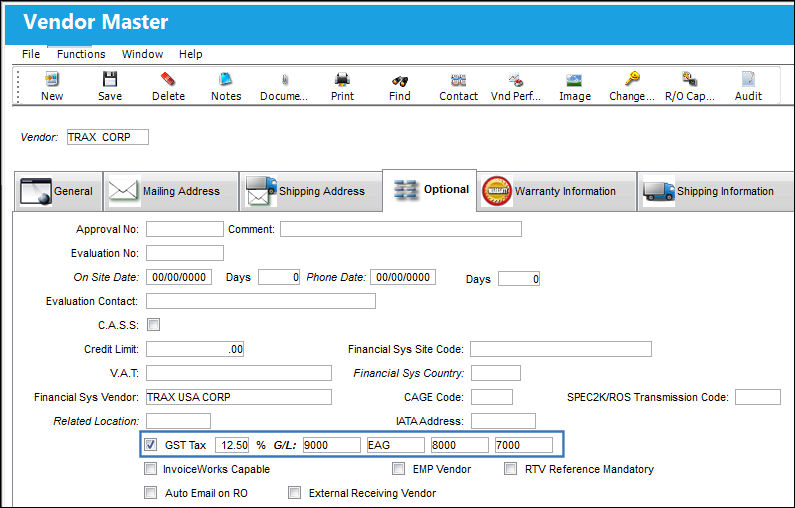Enable Auto Email on RO checkbox
Image resolution: width=795 pixels, height=508 pixels.
tap(151, 492)
